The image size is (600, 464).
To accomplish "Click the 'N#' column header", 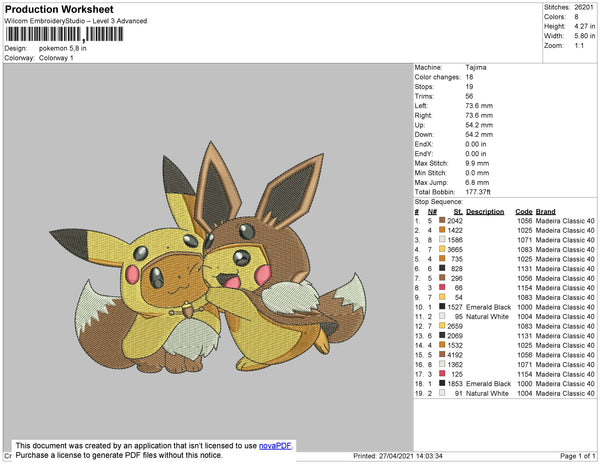I will [432, 212].
